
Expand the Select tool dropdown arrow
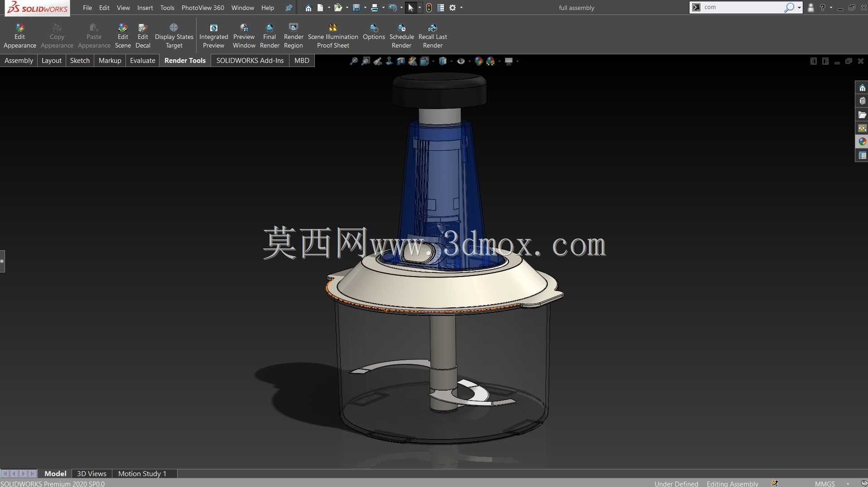pyautogui.click(x=420, y=8)
